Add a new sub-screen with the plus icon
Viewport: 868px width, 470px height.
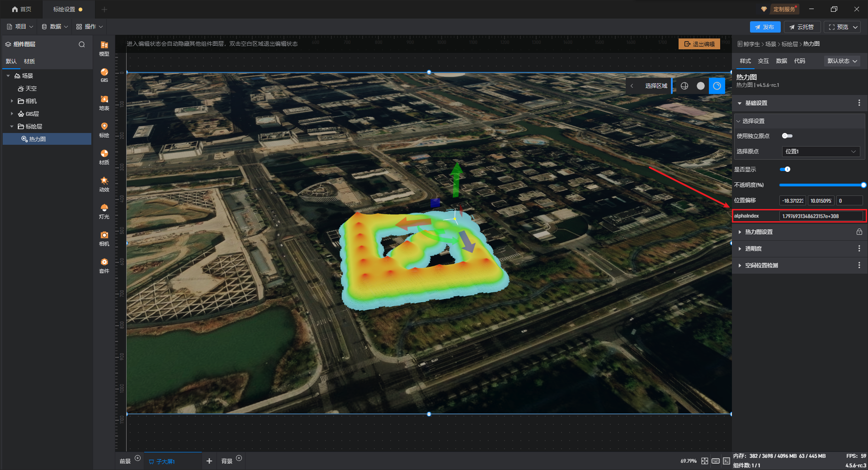[209, 461]
